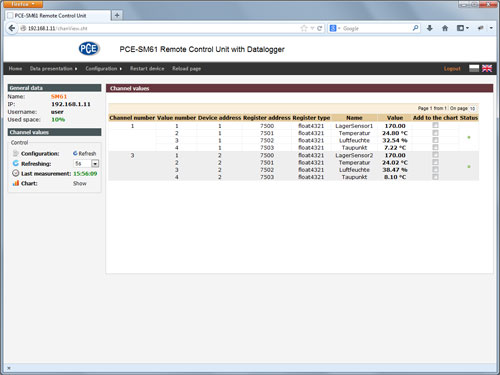The height and width of the screenshot is (375, 500).
Task: Click the green status dot for channel 3
Action: (469, 166)
